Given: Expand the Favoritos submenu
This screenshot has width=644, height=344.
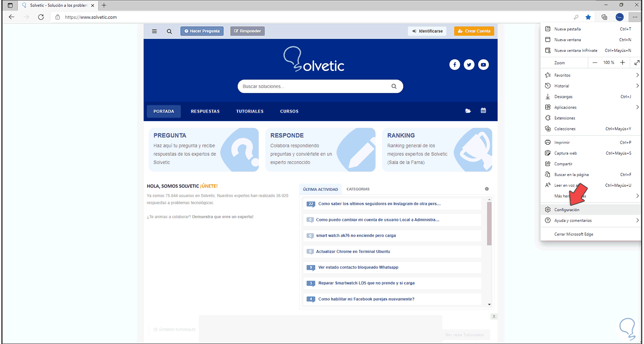Looking at the screenshot, I should point(591,75).
